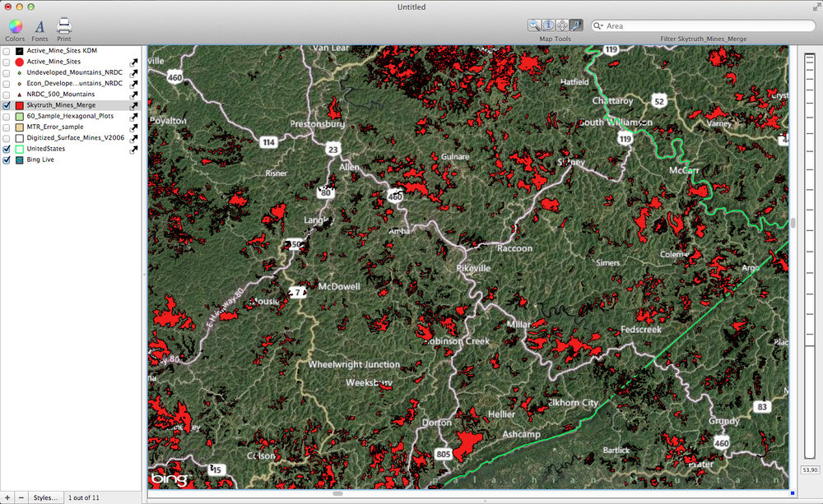
Task: Click the red swatch of Skytruth_Mines_Merge
Action: click(x=19, y=106)
